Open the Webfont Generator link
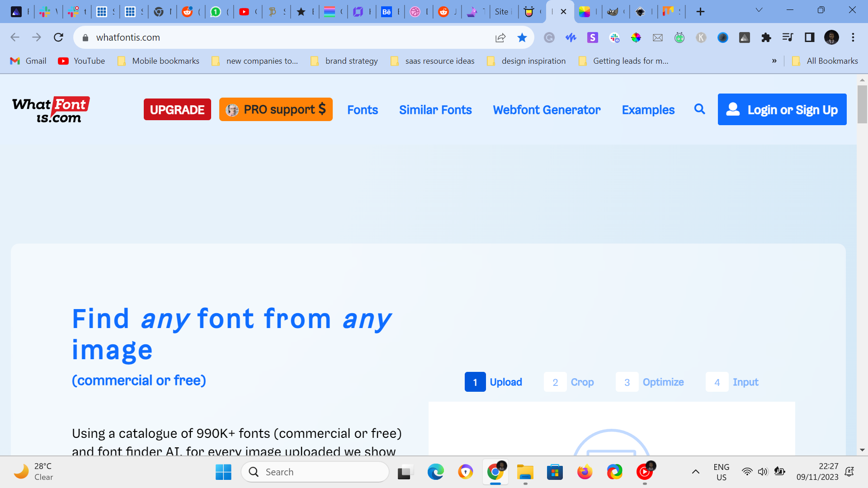The width and height of the screenshot is (868, 488). point(546,110)
